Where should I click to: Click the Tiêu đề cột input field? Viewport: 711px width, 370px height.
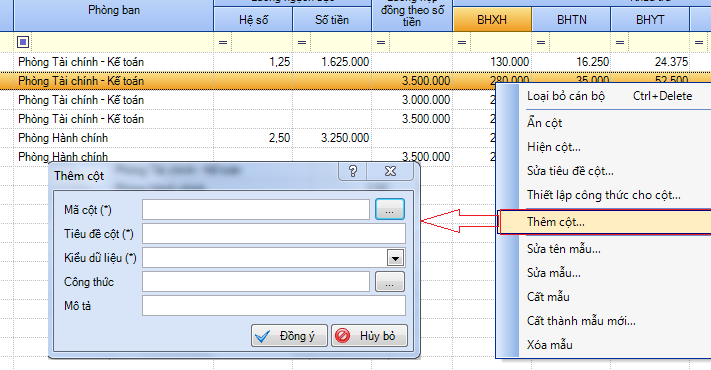274,234
